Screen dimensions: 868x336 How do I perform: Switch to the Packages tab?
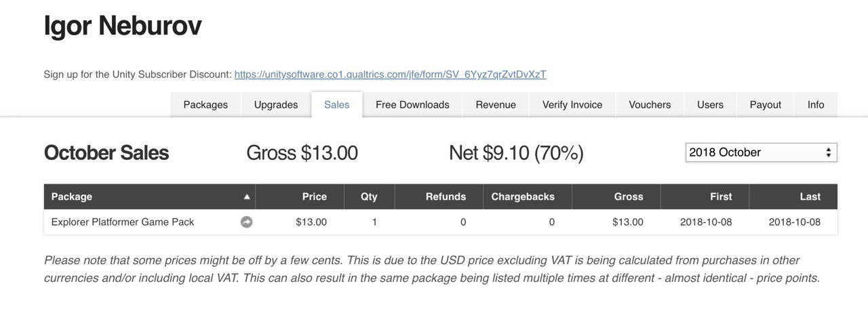205,104
